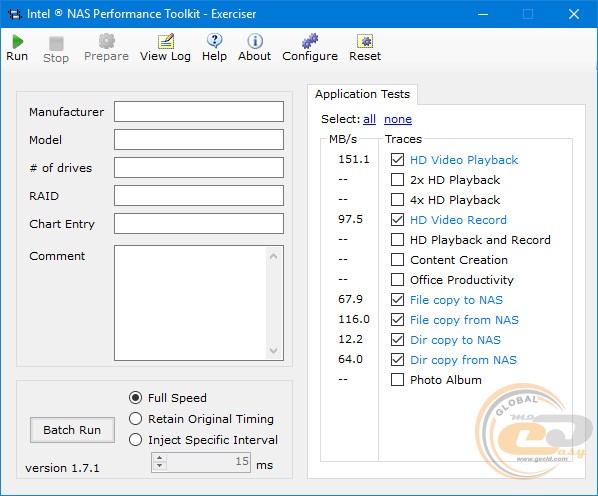The width and height of the screenshot is (598, 496).
Task: Click the Prepare gear icon
Action: [x=106, y=41]
